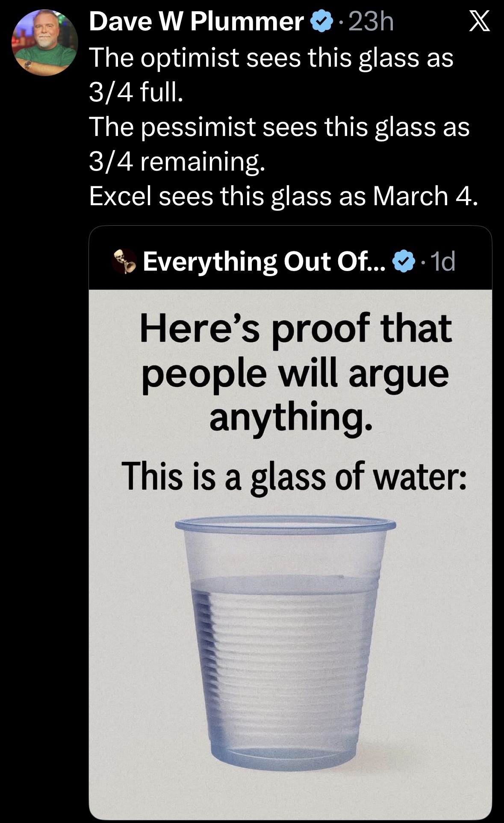Select the "3/4 full." text
The width and height of the screenshot is (504, 823).
tap(136, 92)
